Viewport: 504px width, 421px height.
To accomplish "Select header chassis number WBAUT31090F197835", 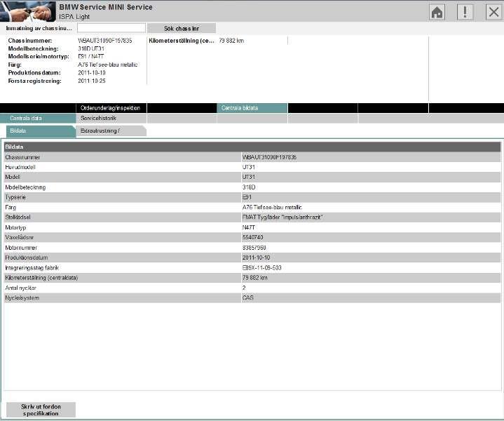I will click(104, 41).
